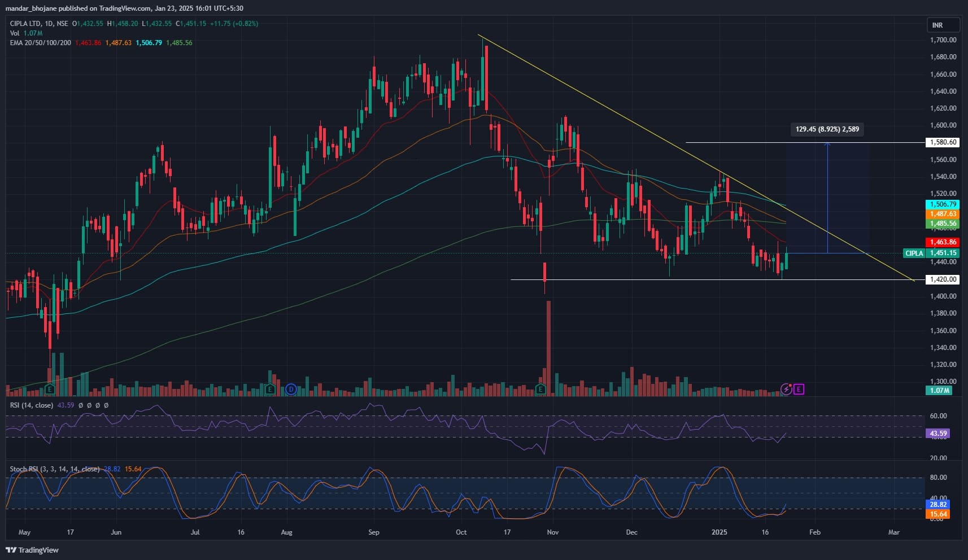Select the purple upcoming earnings E icon
Viewport: 968px width, 560px height.
[x=799, y=389]
